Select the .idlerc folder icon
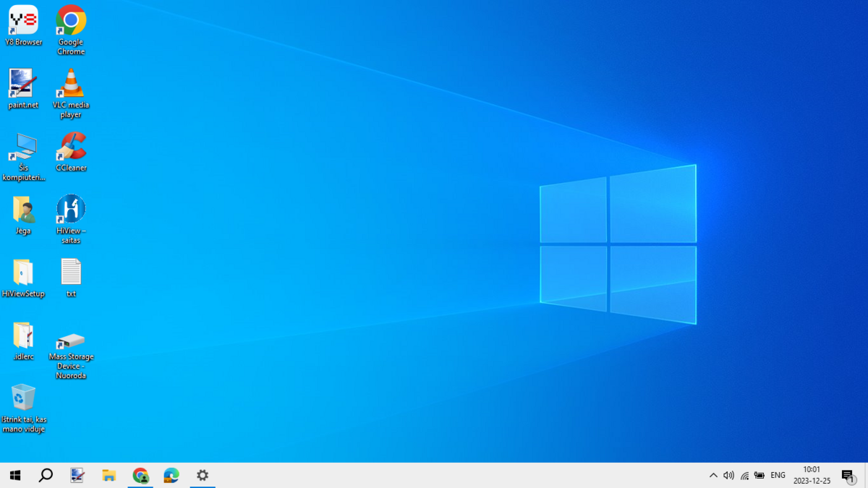 point(23,336)
